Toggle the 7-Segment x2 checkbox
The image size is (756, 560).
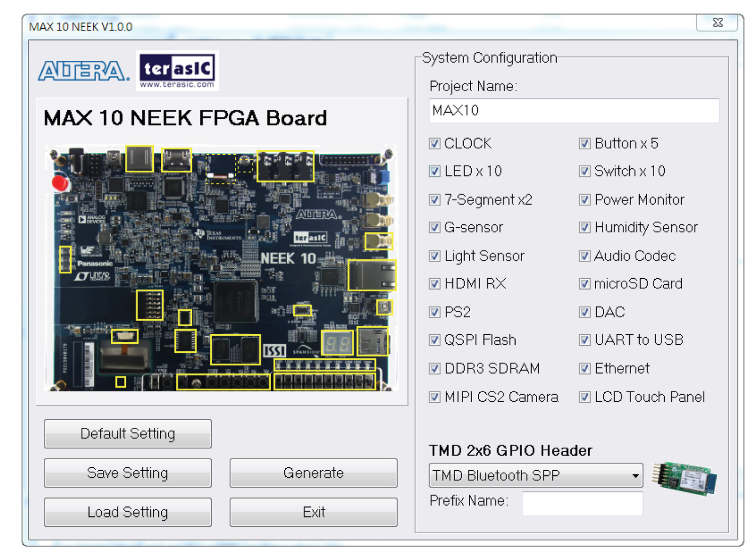434,200
